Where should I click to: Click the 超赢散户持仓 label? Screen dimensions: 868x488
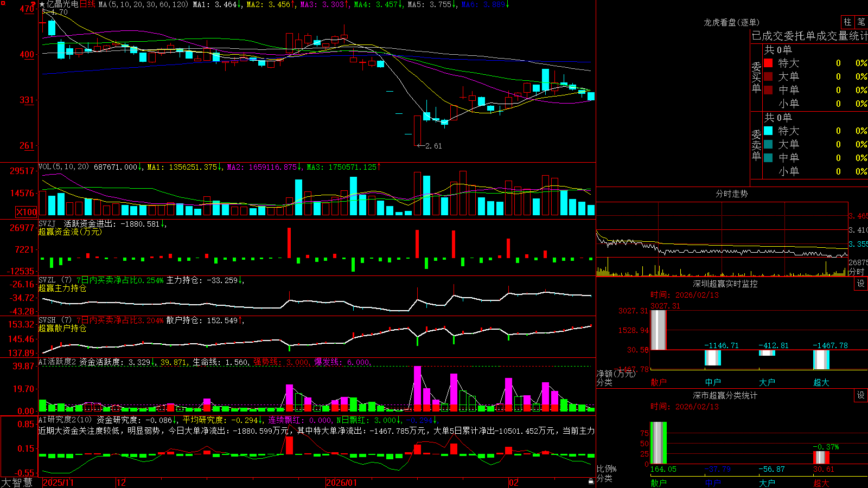click(x=62, y=328)
